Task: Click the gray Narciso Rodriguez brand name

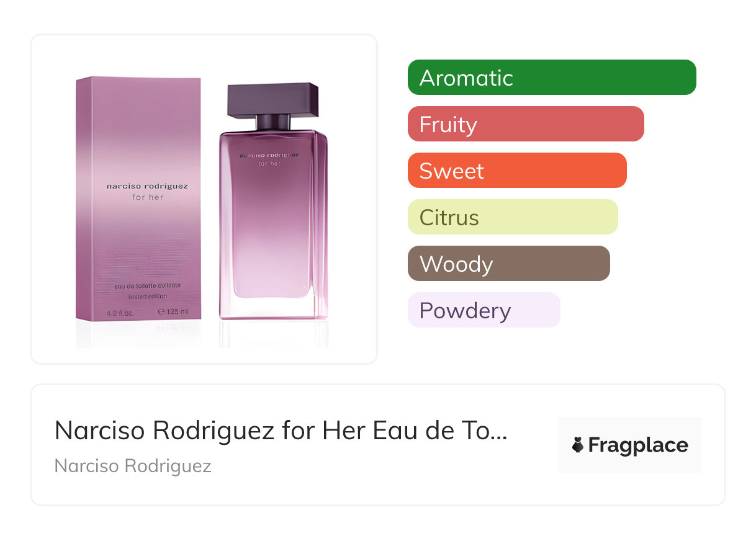Action: [133, 466]
